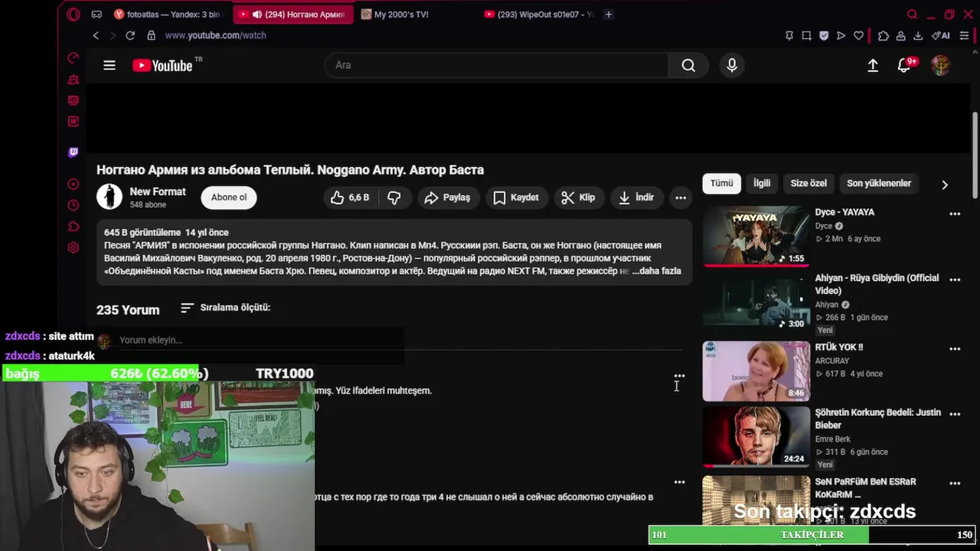980x551 pixels.
Task: Select Tümü chip
Action: pyautogui.click(x=721, y=184)
